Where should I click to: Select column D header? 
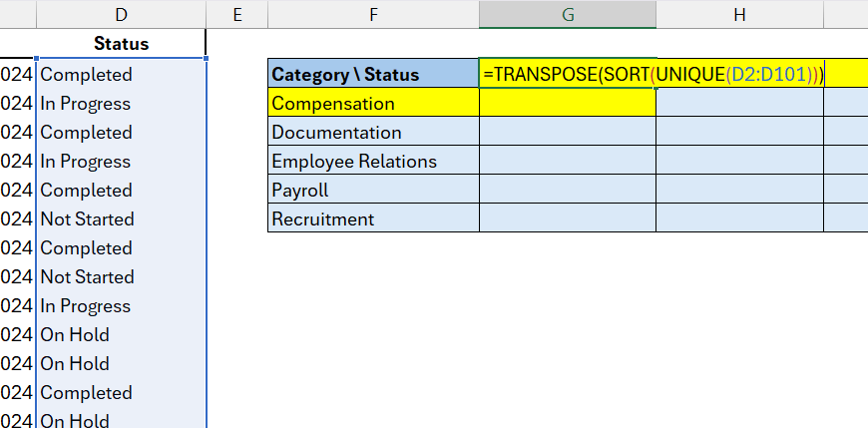point(122,14)
